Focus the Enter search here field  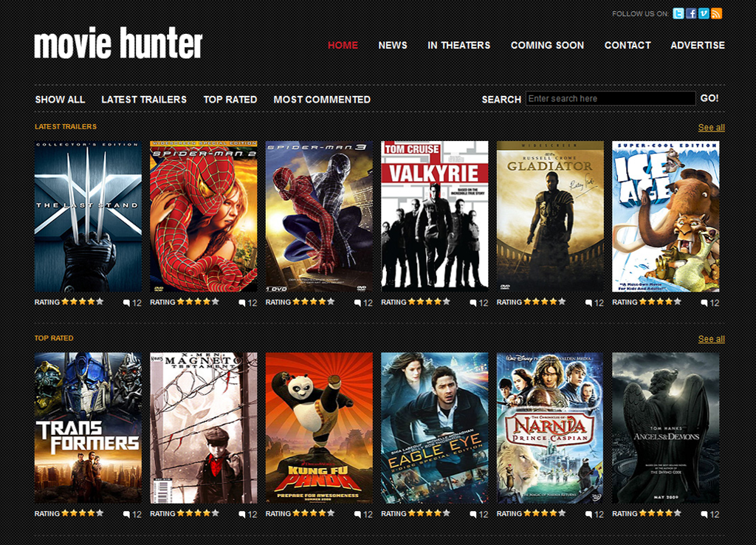[611, 98]
